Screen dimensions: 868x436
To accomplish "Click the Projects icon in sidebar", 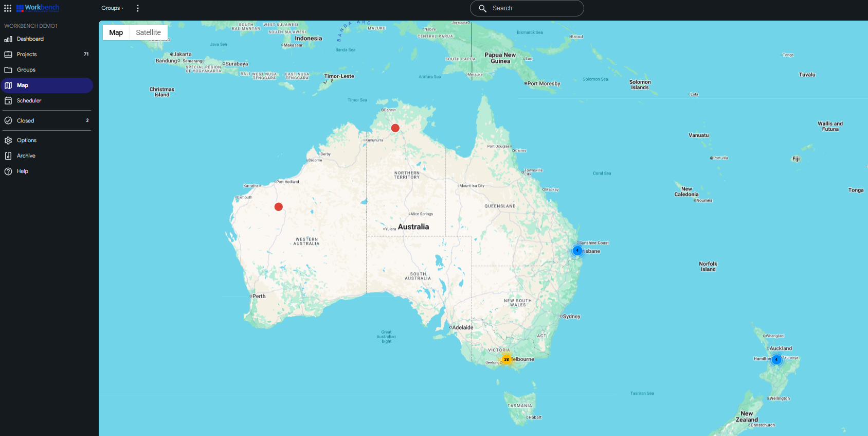I will coord(8,55).
